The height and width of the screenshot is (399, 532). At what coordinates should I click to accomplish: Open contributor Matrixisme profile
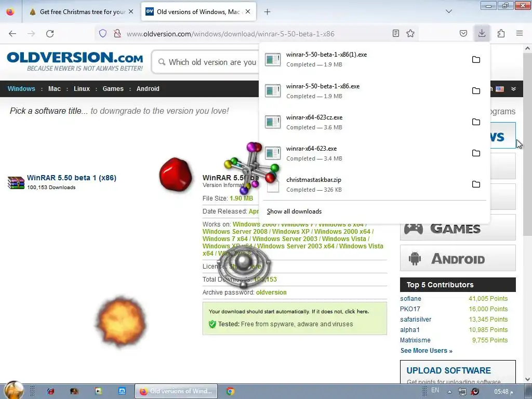coord(415,340)
